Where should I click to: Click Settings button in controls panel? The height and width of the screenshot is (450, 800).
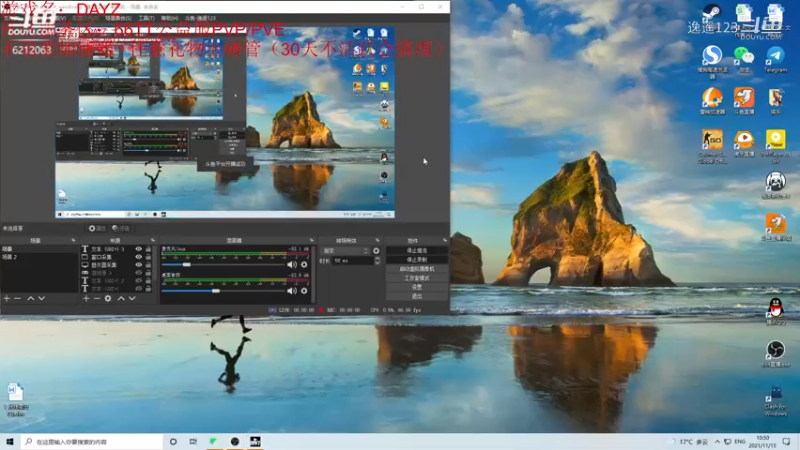click(x=417, y=287)
